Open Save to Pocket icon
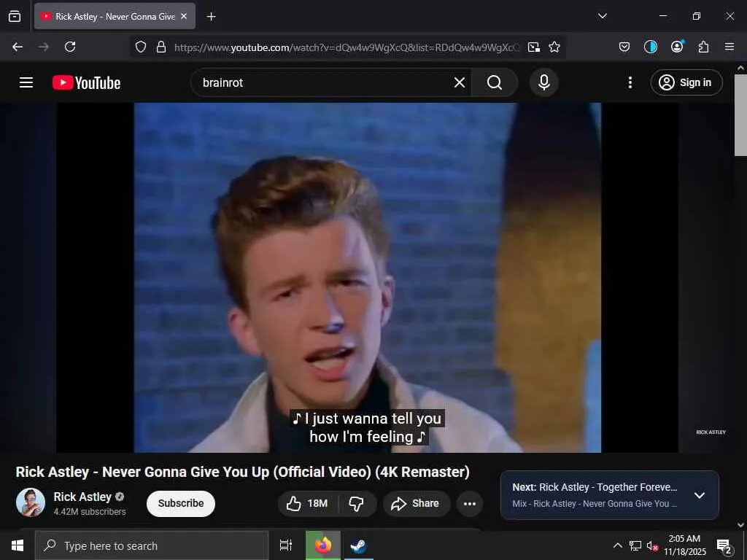 pyautogui.click(x=624, y=47)
